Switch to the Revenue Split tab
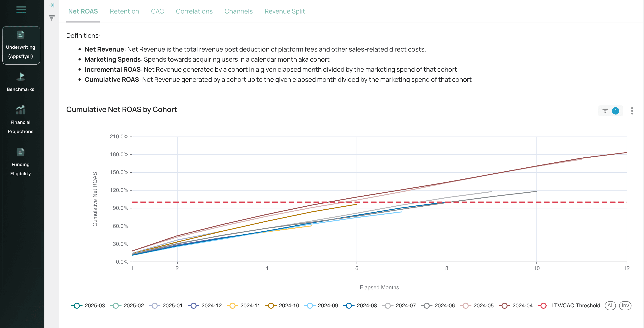 284,11
